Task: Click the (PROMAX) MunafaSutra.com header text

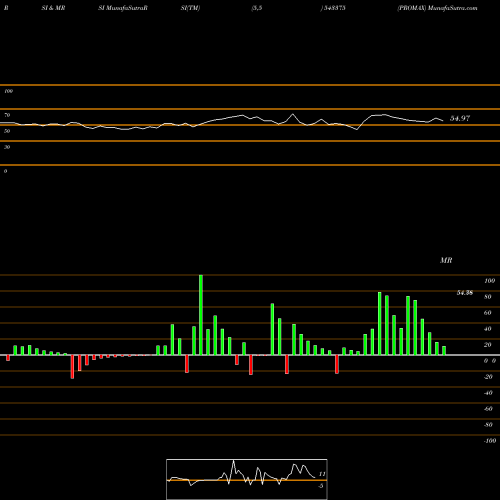Action: coord(437,8)
